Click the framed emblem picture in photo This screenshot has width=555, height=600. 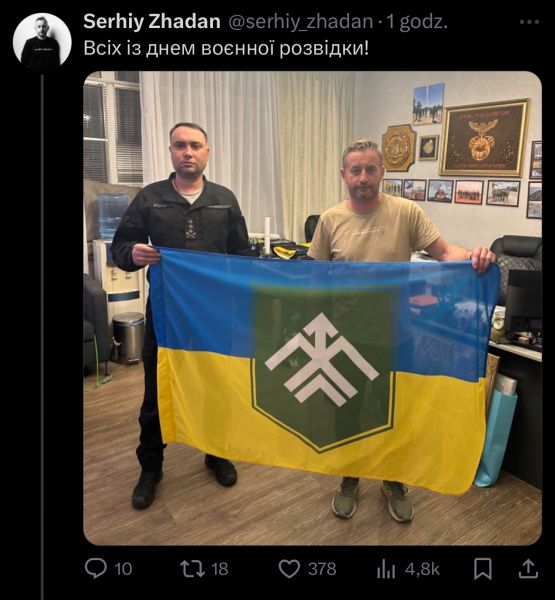coord(484,138)
